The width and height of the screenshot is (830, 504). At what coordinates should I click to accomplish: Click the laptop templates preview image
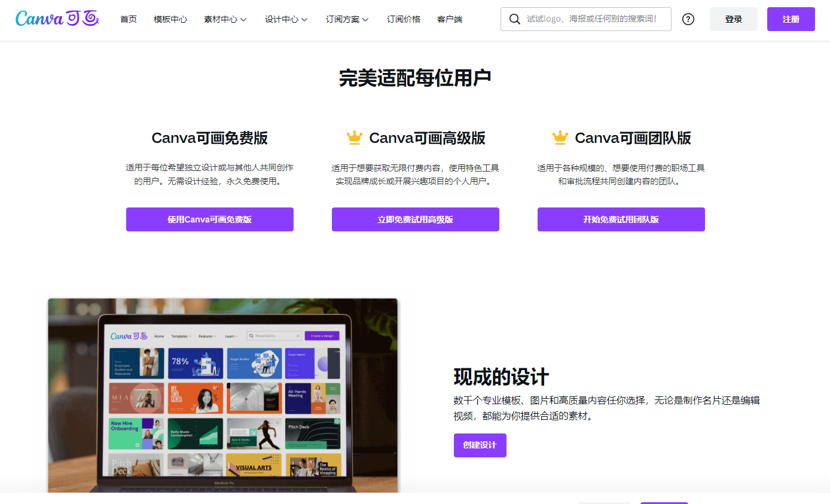222,395
